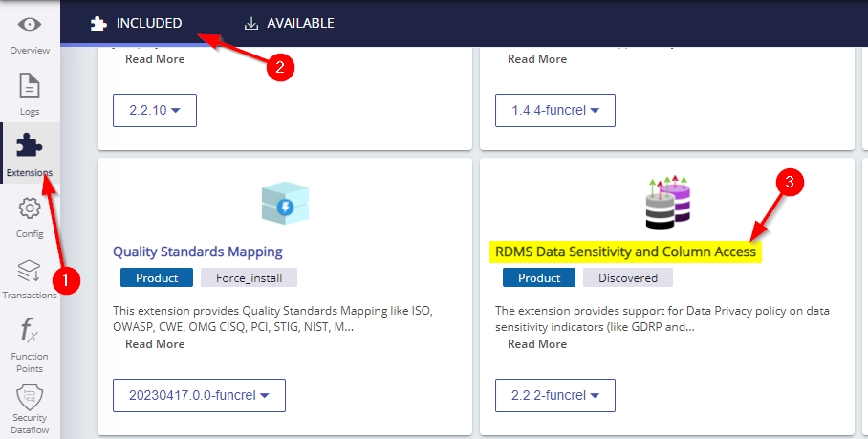Open Function Points sidebar icon
The height and width of the screenshot is (439, 868).
30,332
